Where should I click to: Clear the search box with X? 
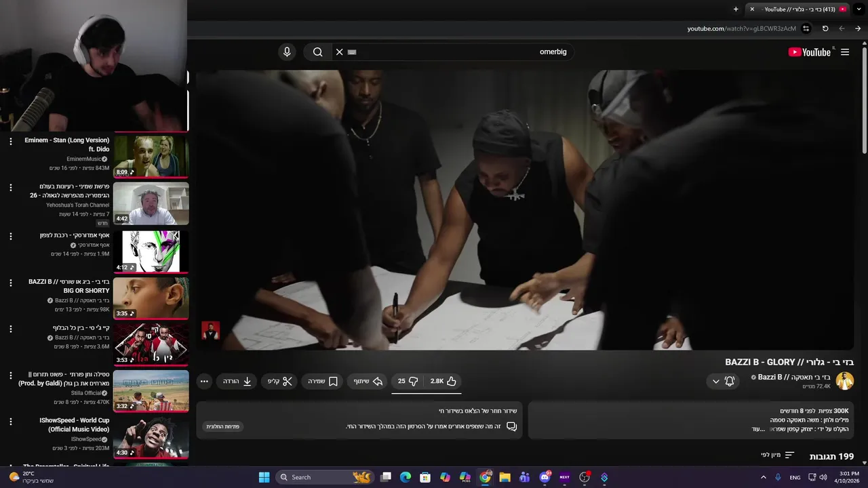point(340,52)
